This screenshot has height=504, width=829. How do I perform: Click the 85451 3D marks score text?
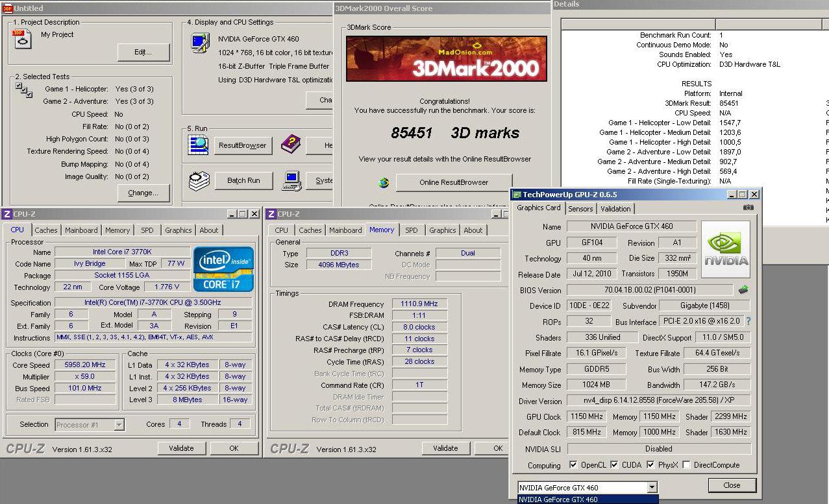pos(455,133)
